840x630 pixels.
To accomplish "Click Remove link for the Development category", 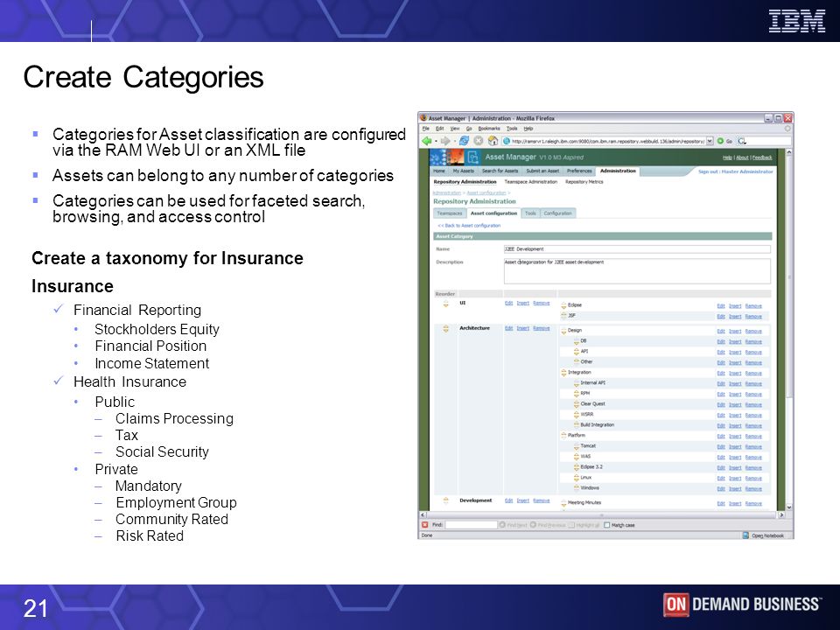I will (541, 500).
